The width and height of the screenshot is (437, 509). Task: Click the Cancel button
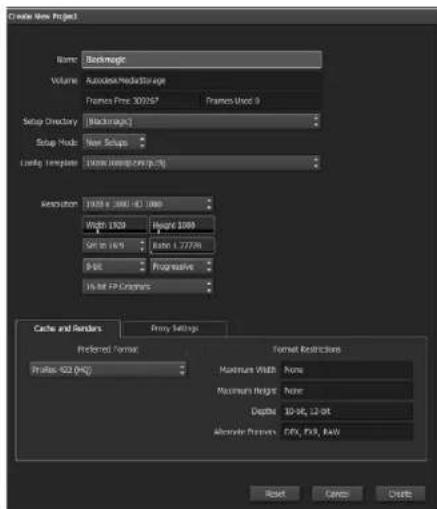pyautogui.click(x=337, y=494)
